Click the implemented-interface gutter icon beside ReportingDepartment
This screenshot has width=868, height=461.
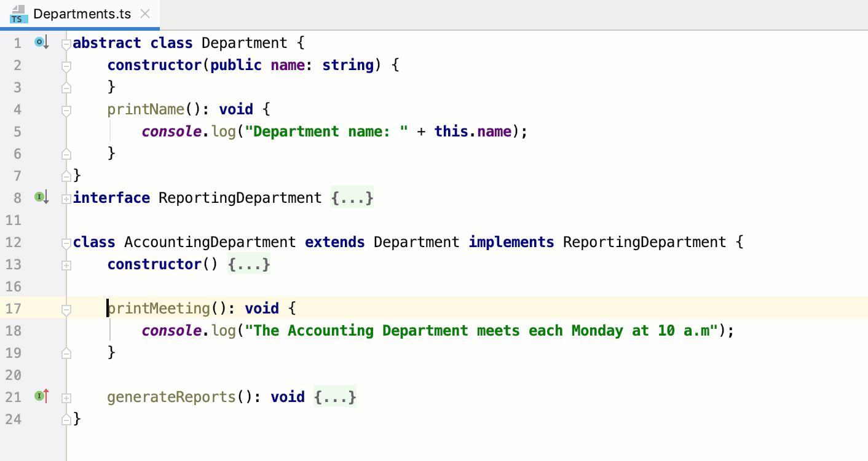(x=41, y=197)
